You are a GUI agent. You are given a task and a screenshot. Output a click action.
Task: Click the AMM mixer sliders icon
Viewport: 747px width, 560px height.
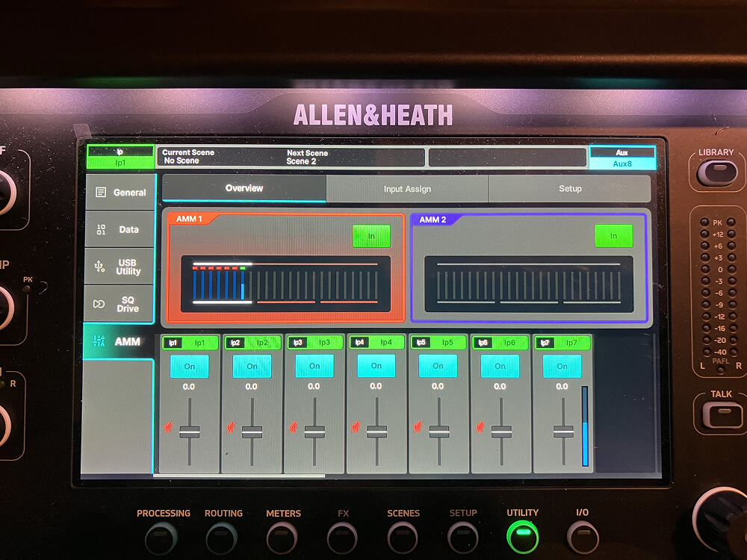99,341
